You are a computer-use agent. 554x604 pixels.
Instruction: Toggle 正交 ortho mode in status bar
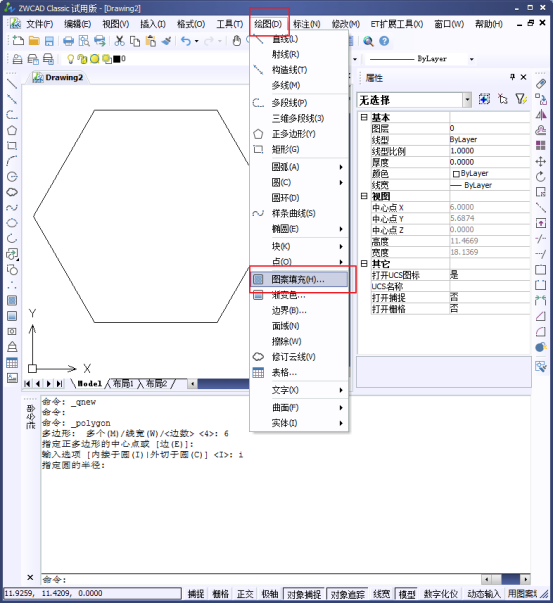[x=245, y=594]
